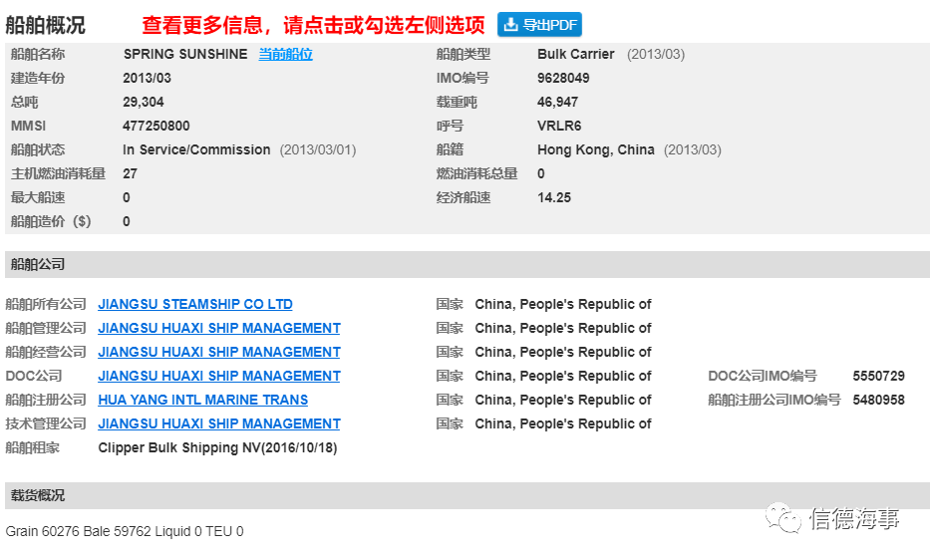Select the 船舶注册公司IMO编号 label
Viewport: 930px width, 560px height.
pos(775,400)
